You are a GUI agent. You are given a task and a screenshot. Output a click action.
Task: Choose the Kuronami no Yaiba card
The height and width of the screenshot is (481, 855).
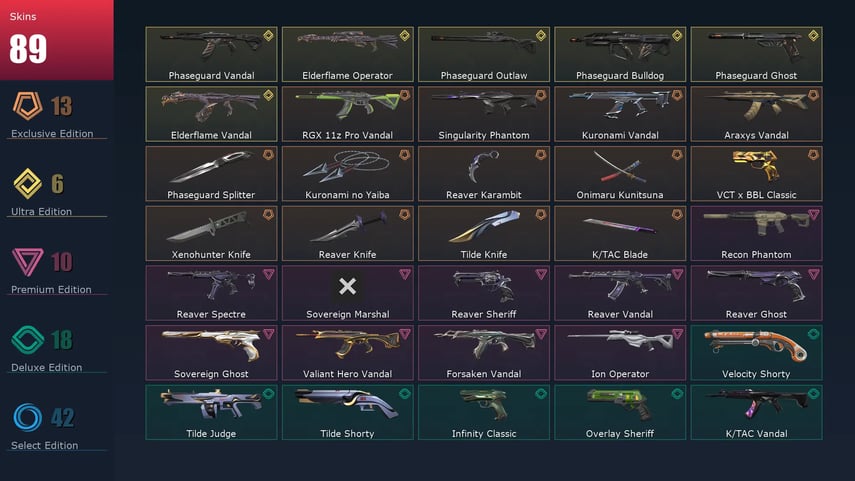pyautogui.click(x=347, y=174)
